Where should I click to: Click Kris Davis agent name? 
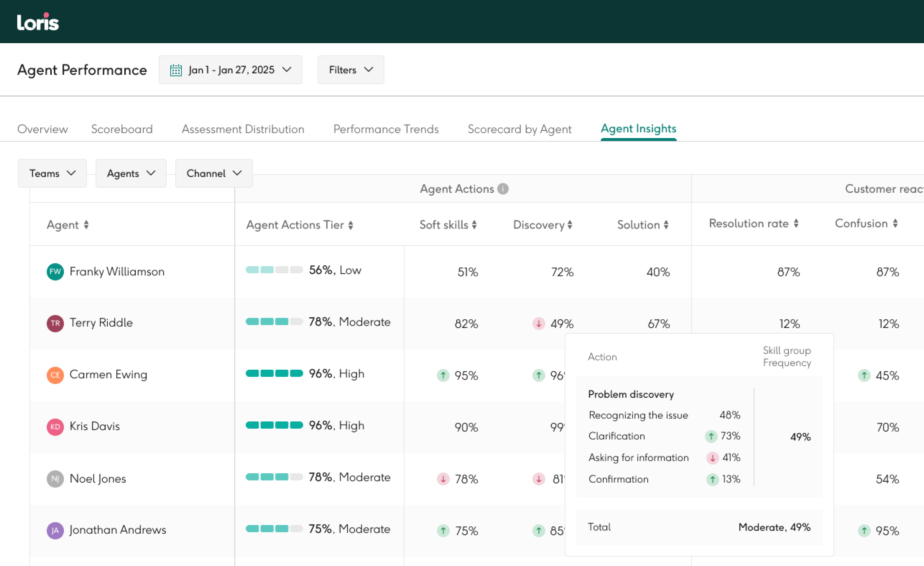tap(95, 426)
